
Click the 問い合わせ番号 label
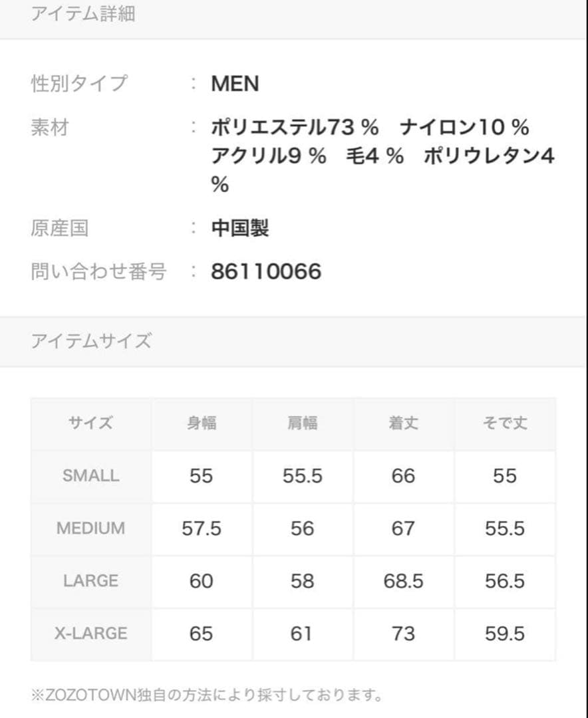click(x=98, y=271)
